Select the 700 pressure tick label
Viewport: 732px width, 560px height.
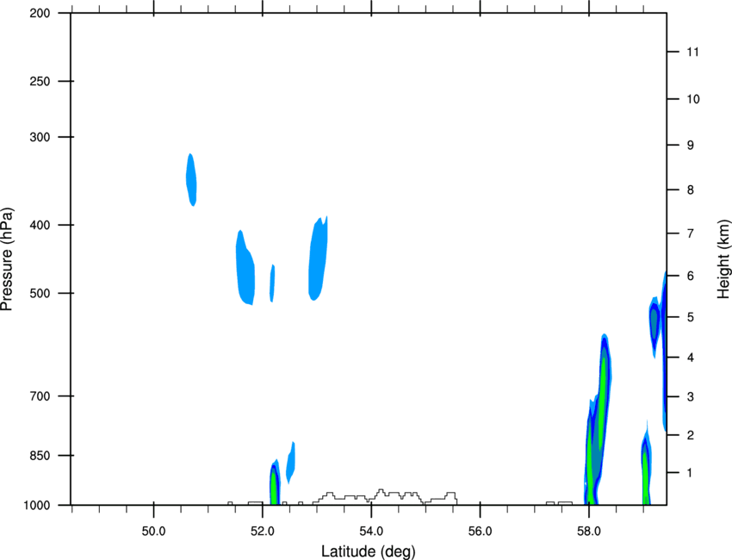40,396
